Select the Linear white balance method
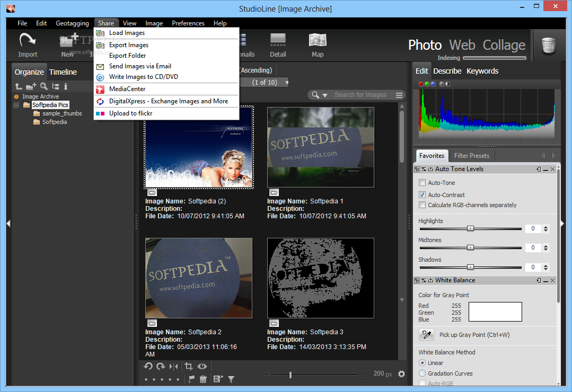This screenshot has width=572, height=392. tap(422, 363)
